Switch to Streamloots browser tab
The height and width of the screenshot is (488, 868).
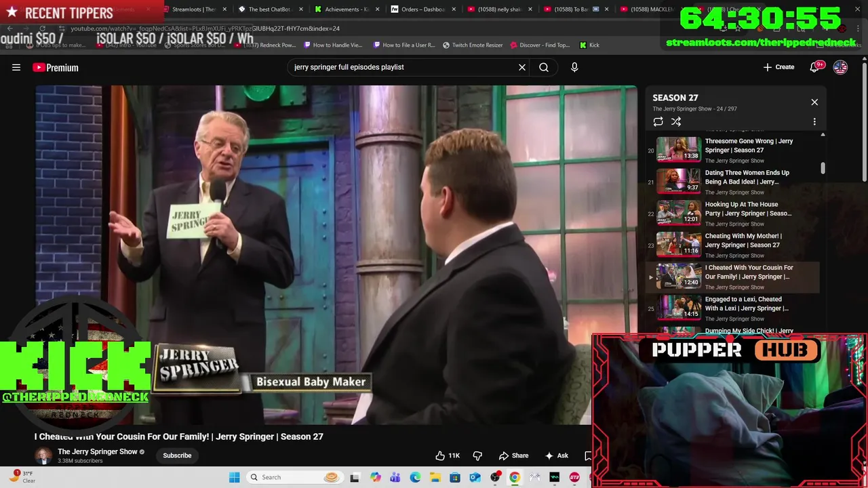click(x=193, y=9)
